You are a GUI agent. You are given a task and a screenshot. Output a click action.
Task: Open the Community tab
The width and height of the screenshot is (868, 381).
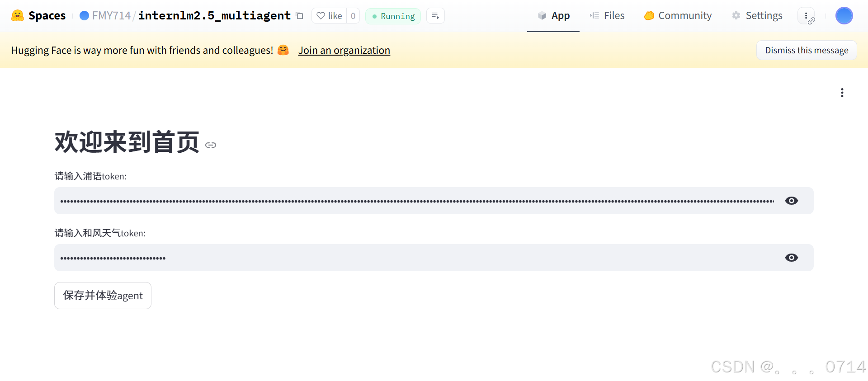coord(678,16)
